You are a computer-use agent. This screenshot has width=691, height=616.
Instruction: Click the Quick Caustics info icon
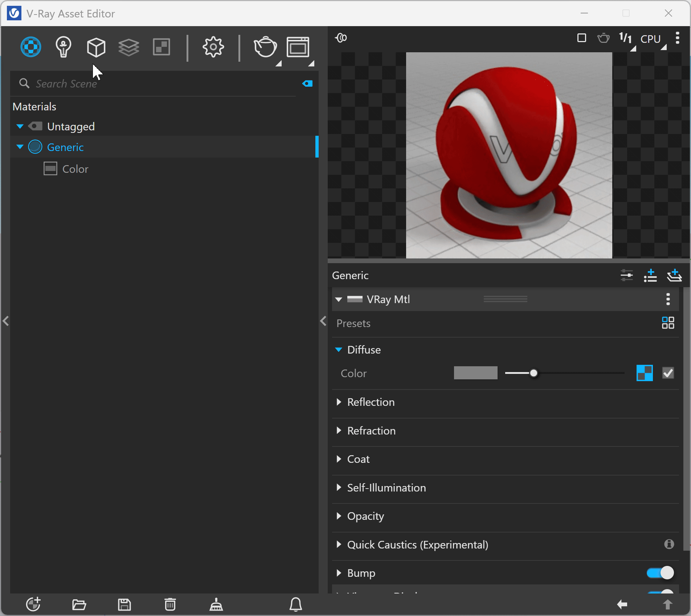669,544
